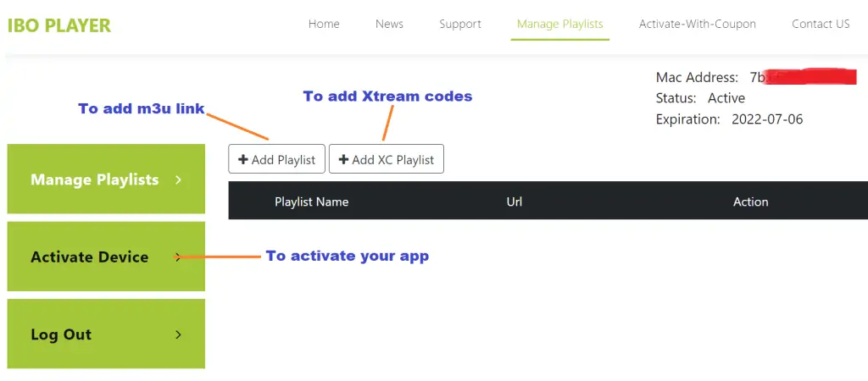Select the Manage Playlists tab in the top navigation
The image size is (868, 381).
(x=560, y=24)
